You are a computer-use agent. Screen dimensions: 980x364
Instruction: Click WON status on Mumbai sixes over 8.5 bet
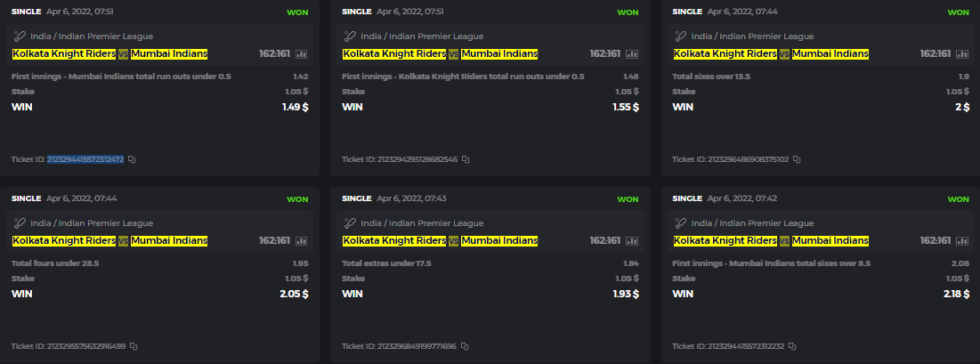click(x=958, y=199)
